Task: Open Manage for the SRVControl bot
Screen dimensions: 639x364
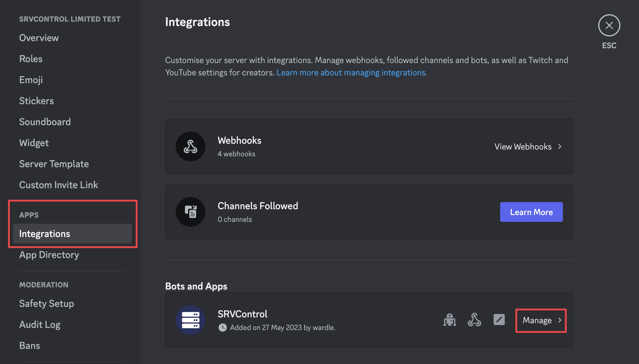Action: [x=541, y=320]
